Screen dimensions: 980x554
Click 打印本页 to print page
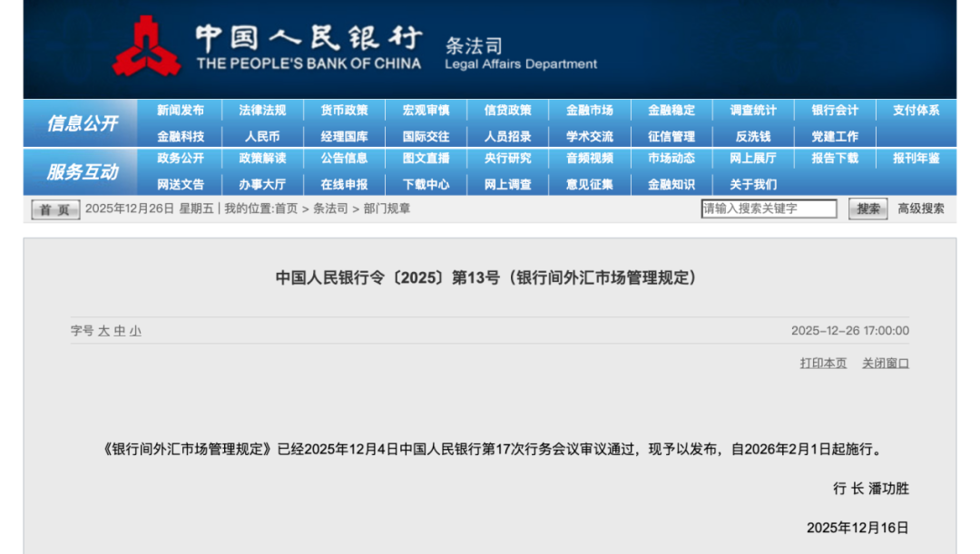pyautogui.click(x=823, y=363)
